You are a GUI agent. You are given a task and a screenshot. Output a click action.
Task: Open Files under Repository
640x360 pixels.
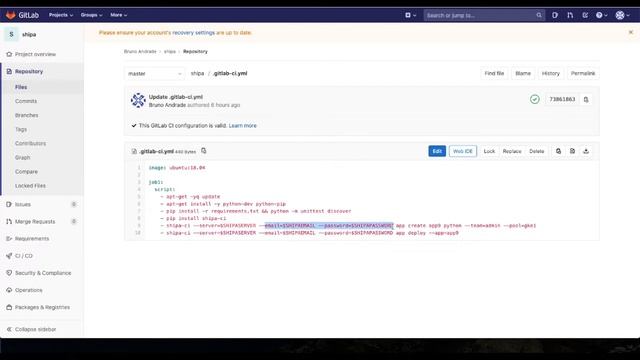21,87
